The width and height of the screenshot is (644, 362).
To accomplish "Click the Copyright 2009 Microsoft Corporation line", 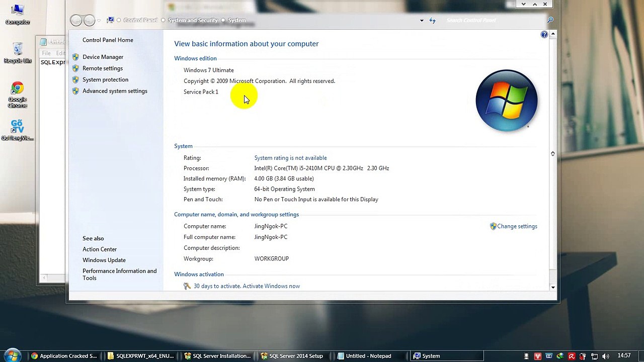I will click(259, 81).
